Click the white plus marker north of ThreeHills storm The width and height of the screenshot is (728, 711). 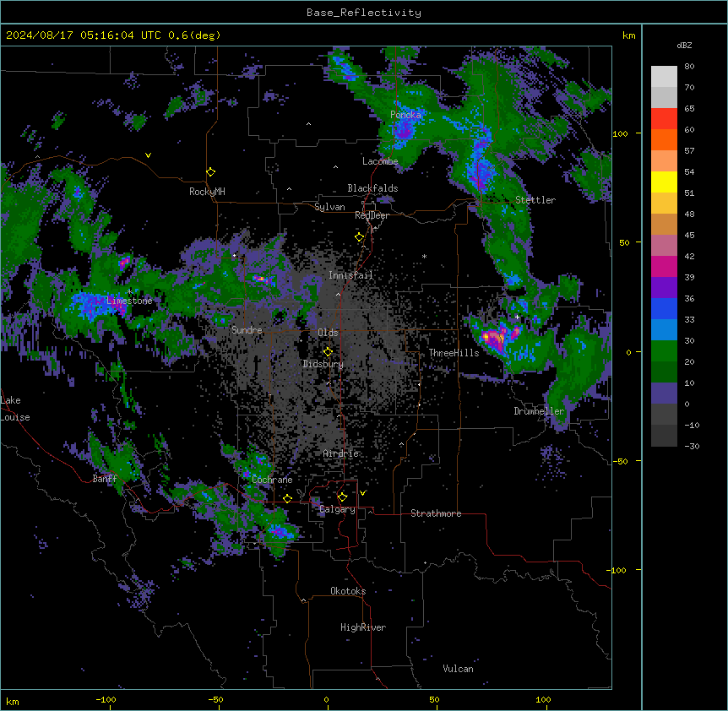[517, 317]
